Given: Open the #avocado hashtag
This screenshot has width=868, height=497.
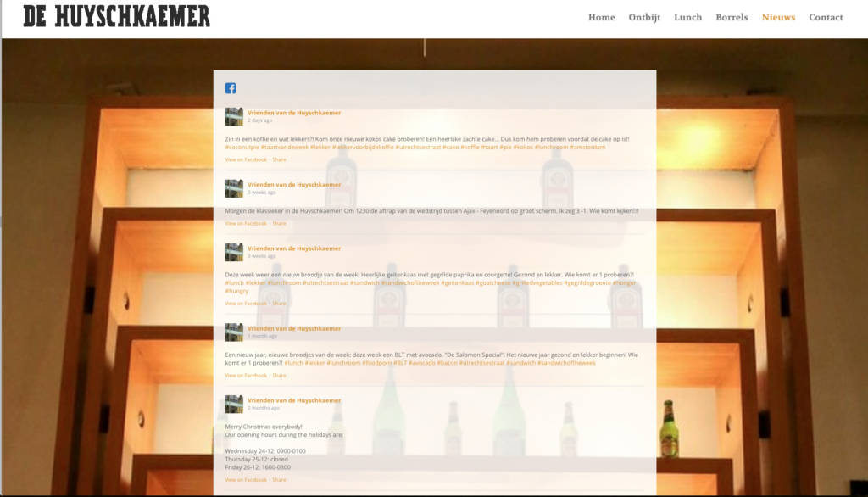Looking at the screenshot, I should click(422, 363).
